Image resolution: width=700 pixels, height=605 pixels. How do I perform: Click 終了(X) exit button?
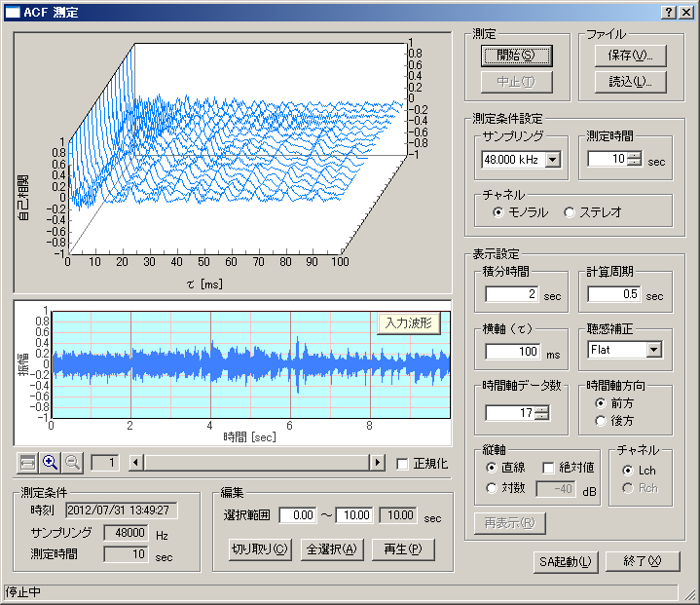[643, 562]
